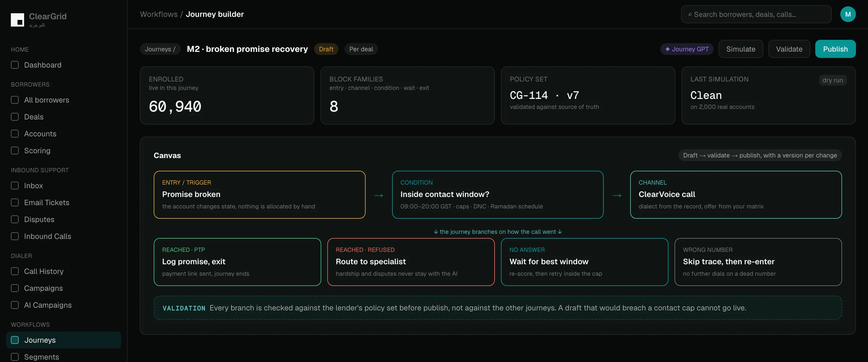Screen dimensions: 868x362
Task: Click the Journeys sidebar icon
Action: click(x=15, y=340)
